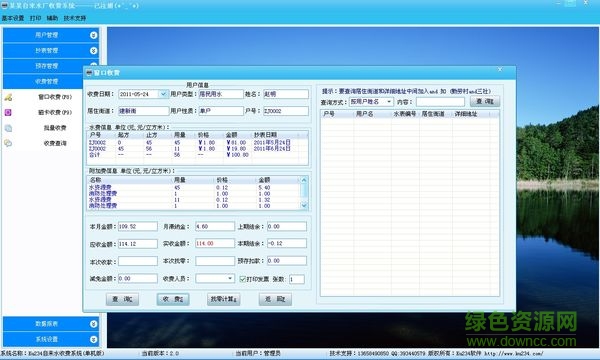Click the 水表编号 column header
Screen dimensions: 600x360
tap(405, 114)
